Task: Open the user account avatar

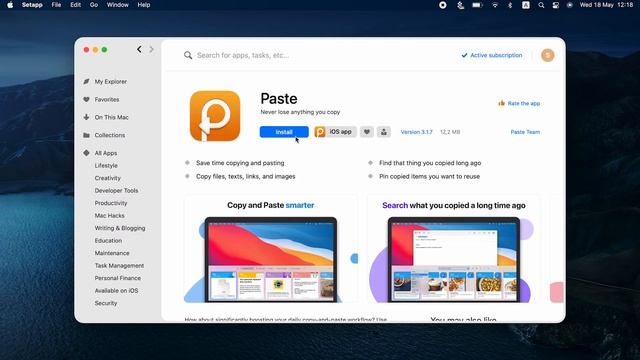Action: pos(548,55)
